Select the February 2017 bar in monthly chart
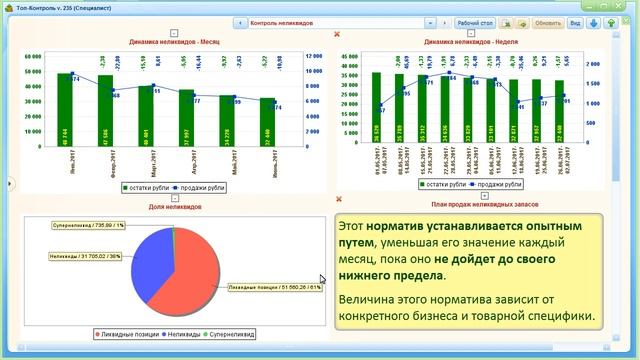The width and height of the screenshot is (640, 360). click(105, 111)
